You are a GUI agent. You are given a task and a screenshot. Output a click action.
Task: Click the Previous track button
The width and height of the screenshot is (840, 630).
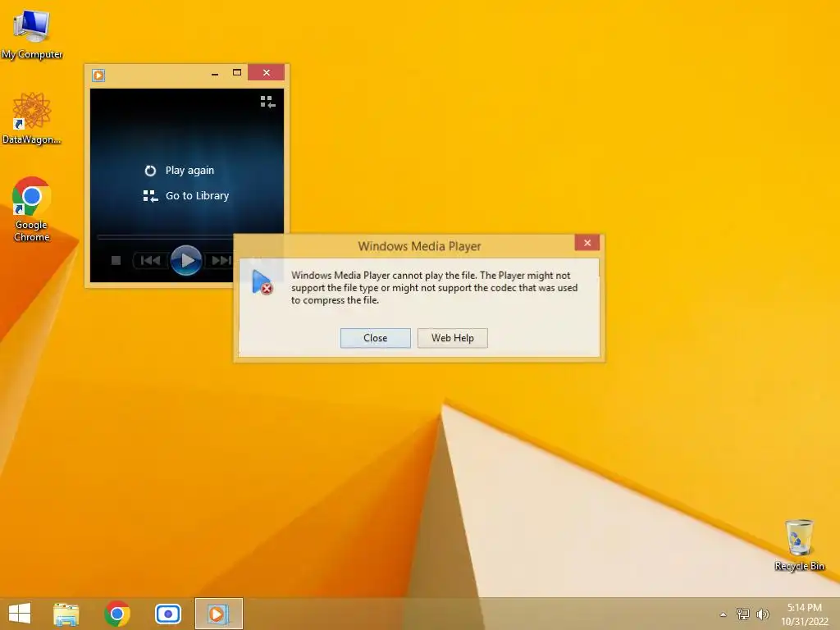(x=151, y=260)
